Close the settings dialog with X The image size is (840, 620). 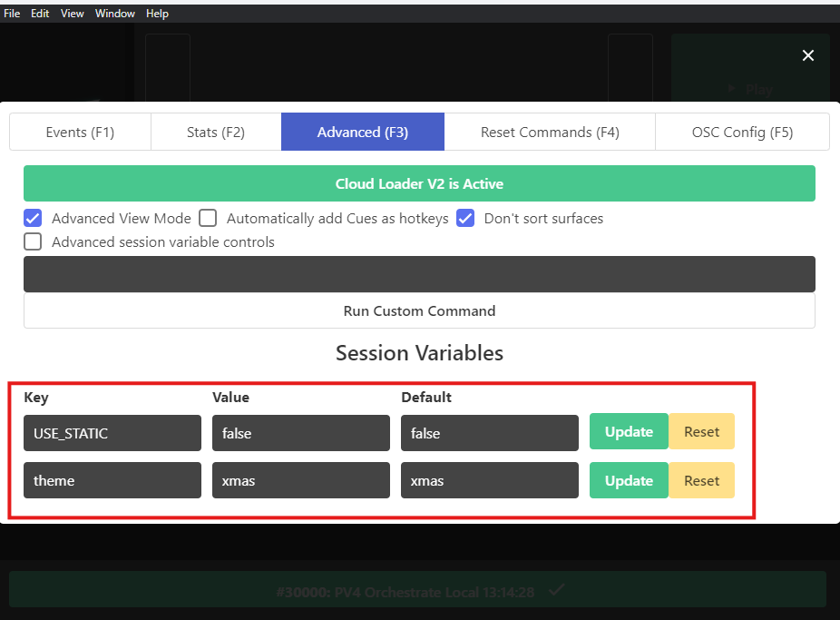pyautogui.click(x=808, y=55)
